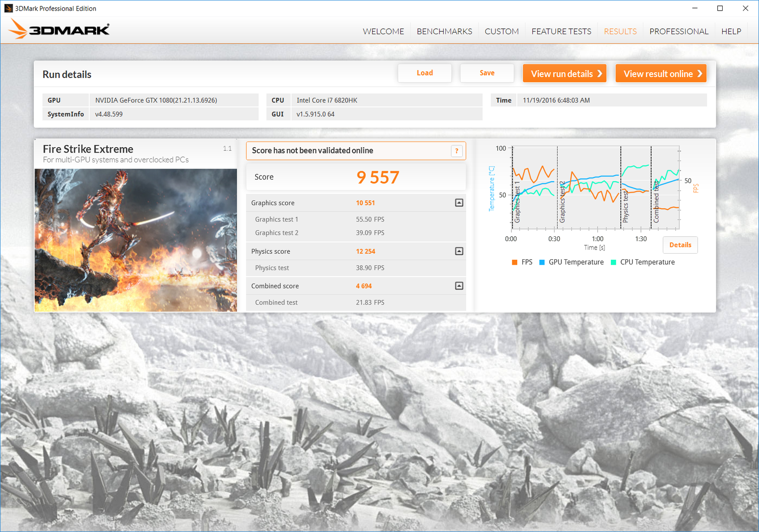This screenshot has height=532, width=759.
Task: Click the Fire Strike Extreme preview image
Action: click(136, 240)
